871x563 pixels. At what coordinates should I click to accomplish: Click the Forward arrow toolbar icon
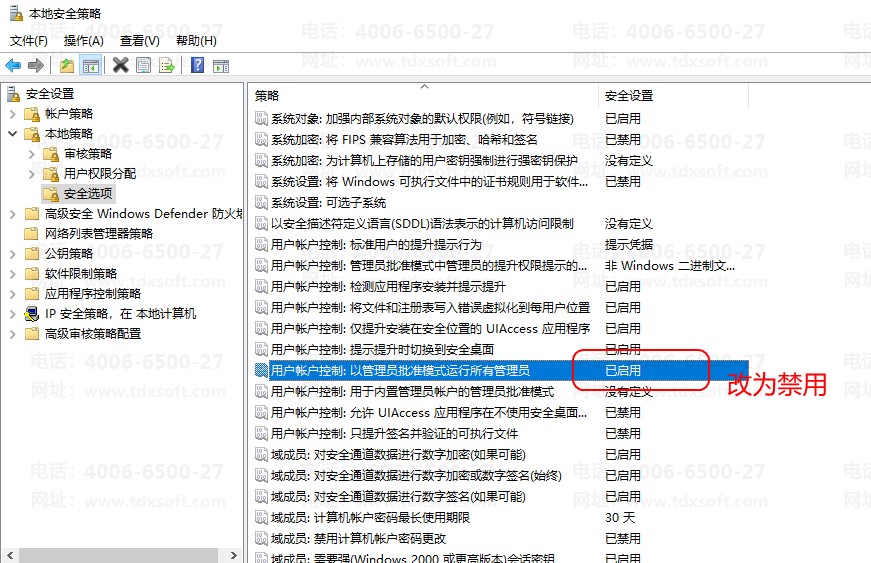(x=36, y=66)
